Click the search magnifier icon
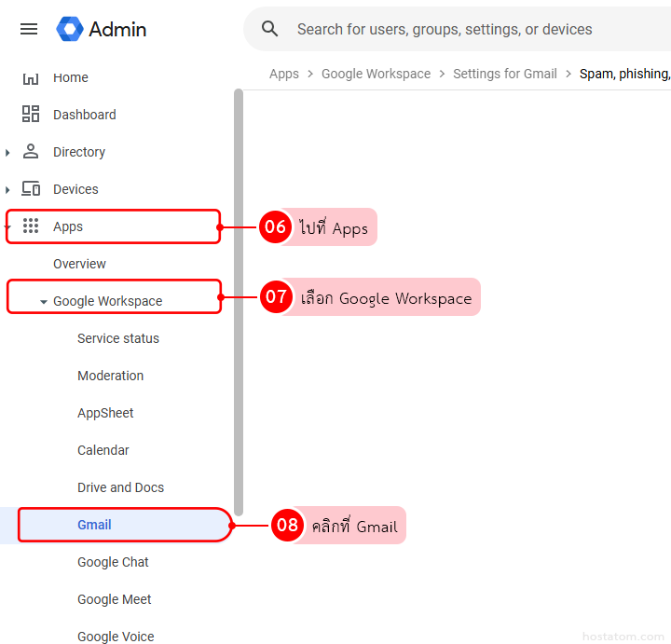 tap(270, 29)
